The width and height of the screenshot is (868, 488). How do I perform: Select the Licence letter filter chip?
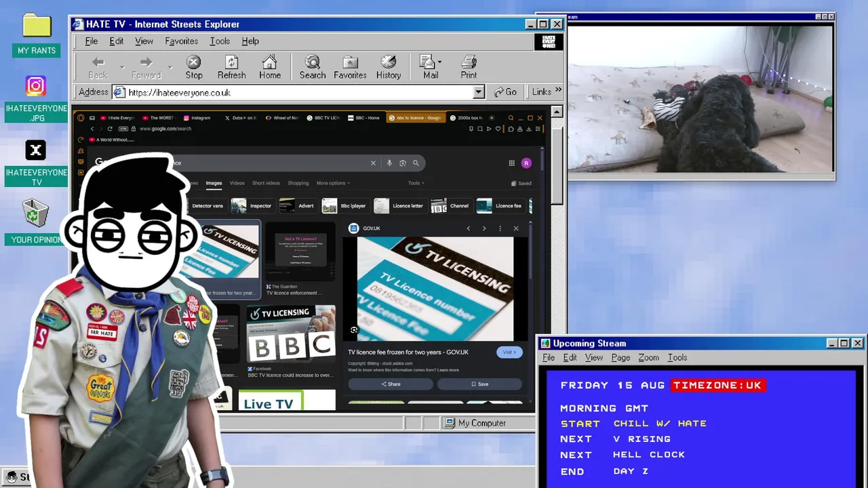tap(399, 206)
